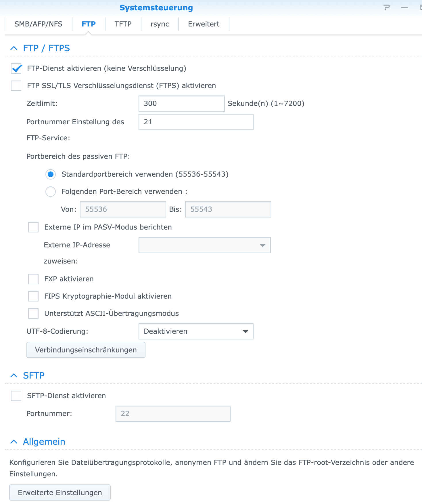The height and width of the screenshot is (504, 422).
Task: Click the Zeitlimit input field
Action: coord(181,104)
